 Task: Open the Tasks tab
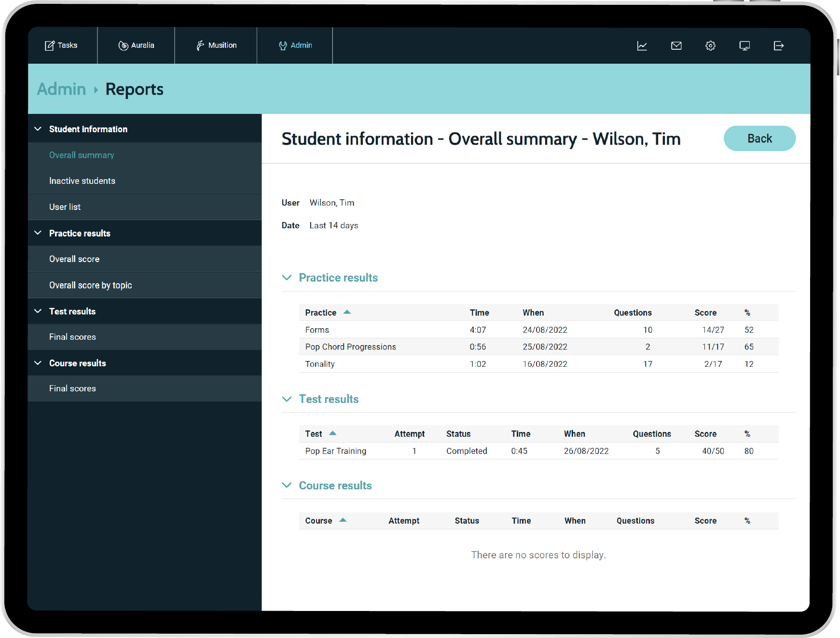tap(62, 45)
